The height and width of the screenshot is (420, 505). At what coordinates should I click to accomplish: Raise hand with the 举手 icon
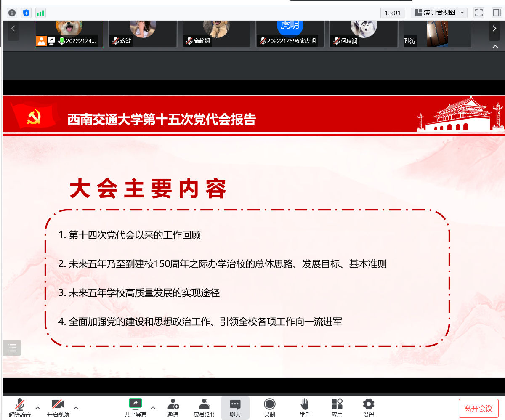click(x=305, y=408)
